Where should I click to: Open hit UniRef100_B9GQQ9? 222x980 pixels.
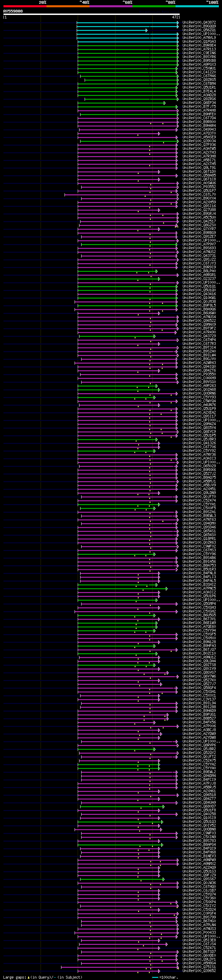[x=199, y=26]
